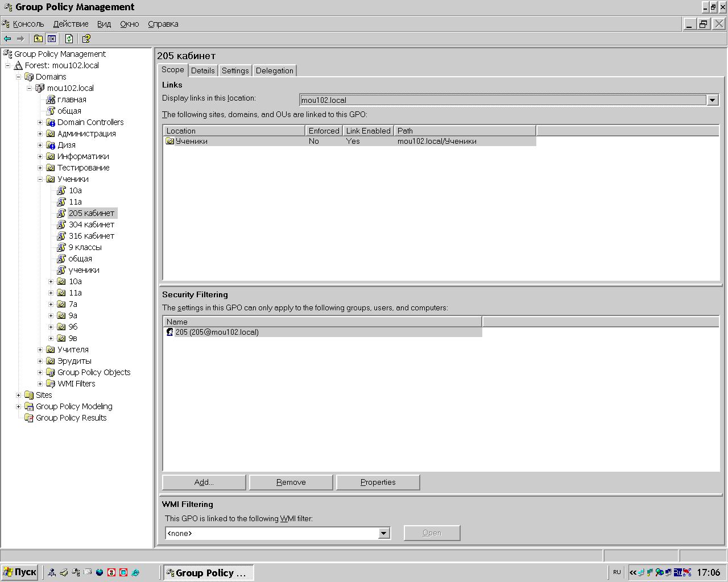
Task: Collapse the Ученики organizational unit in the tree
Action: (x=40, y=179)
